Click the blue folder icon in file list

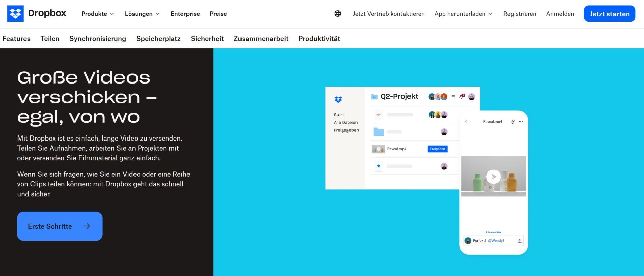379,132
